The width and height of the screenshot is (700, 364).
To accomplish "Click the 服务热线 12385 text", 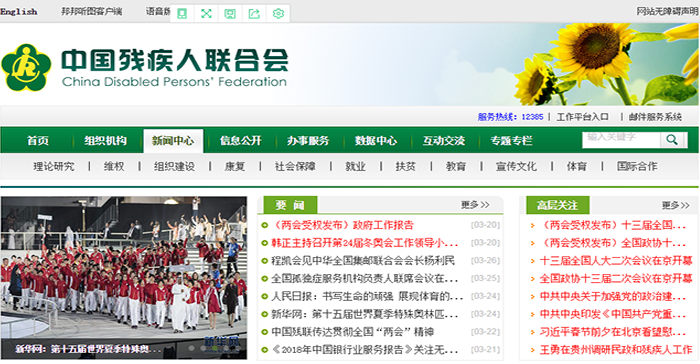I will (510, 117).
